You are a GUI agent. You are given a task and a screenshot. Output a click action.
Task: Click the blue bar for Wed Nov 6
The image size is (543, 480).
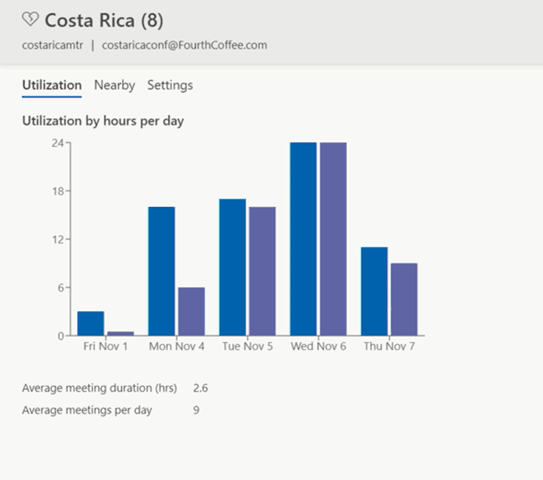tap(303, 239)
